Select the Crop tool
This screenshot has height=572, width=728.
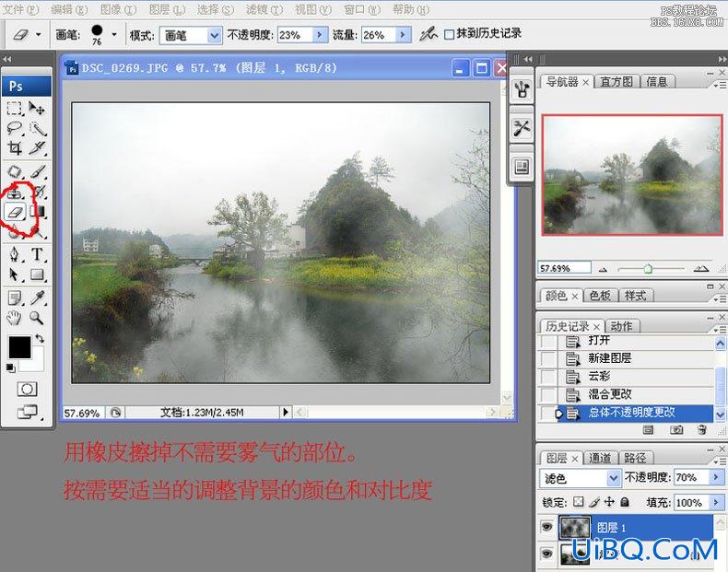[15, 148]
